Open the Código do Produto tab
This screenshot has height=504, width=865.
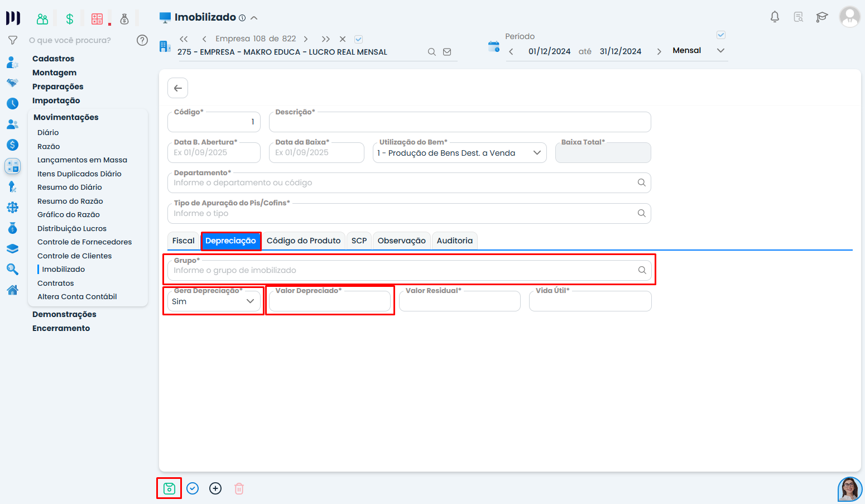tap(303, 241)
